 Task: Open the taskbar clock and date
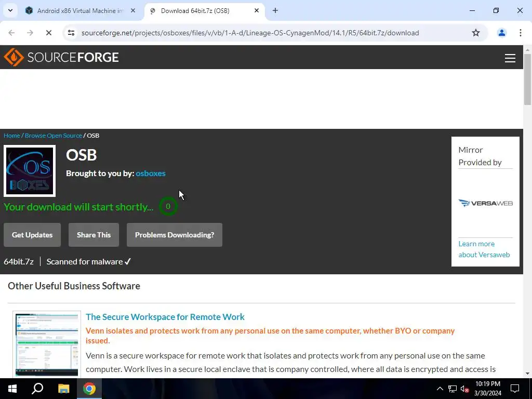pyautogui.click(x=487, y=389)
